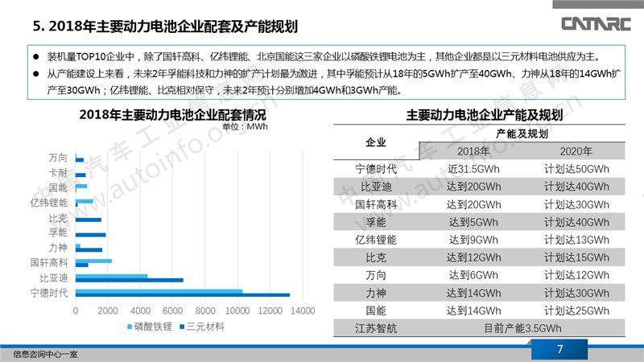644x362 pixels.
Task: Click the 宁德时代 table row name
Action: click(376, 169)
